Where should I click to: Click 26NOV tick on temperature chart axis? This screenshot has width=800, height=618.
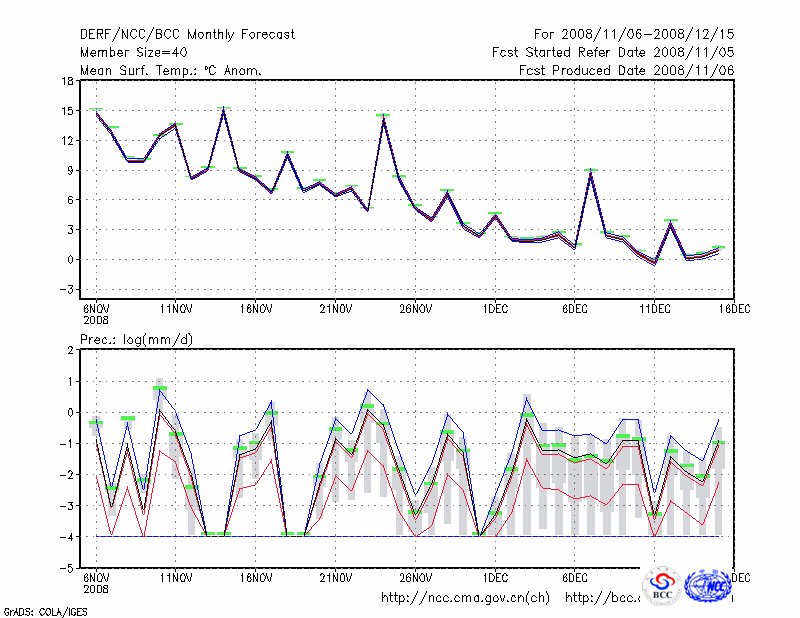[415, 310]
